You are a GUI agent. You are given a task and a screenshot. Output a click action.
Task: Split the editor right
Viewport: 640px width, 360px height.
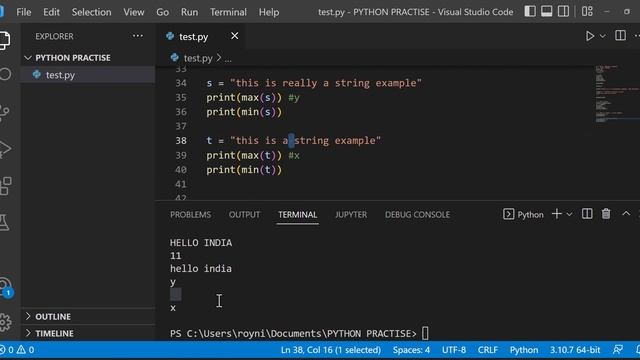620,36
